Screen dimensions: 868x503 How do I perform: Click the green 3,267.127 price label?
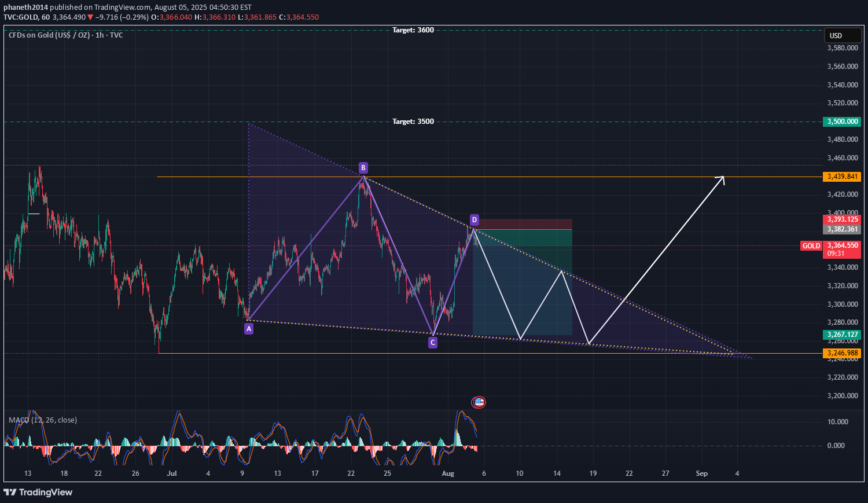point(842,335)
